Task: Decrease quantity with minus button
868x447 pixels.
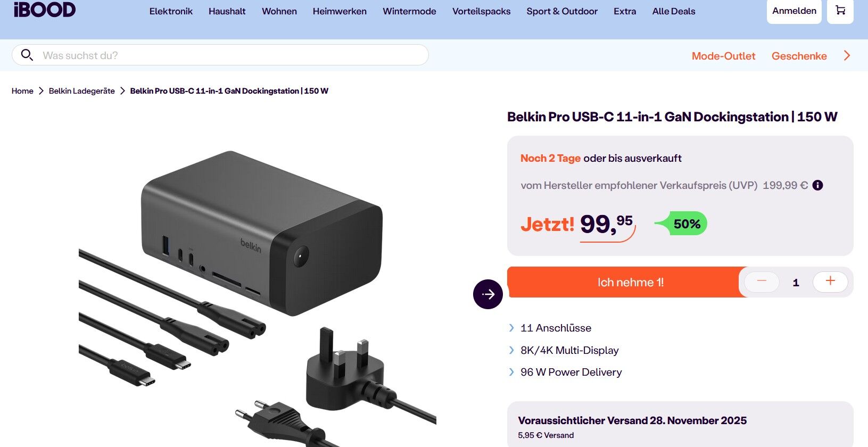Action: click(762, 282)
